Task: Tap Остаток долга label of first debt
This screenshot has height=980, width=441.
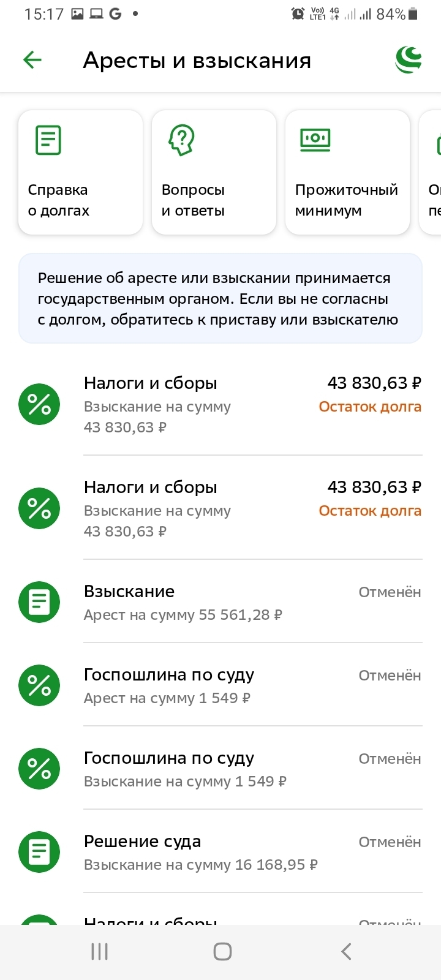Action: click(370, 407)
